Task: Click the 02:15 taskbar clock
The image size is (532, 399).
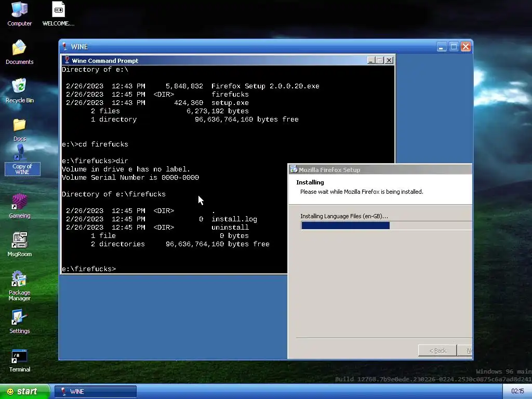Action: 517,392
